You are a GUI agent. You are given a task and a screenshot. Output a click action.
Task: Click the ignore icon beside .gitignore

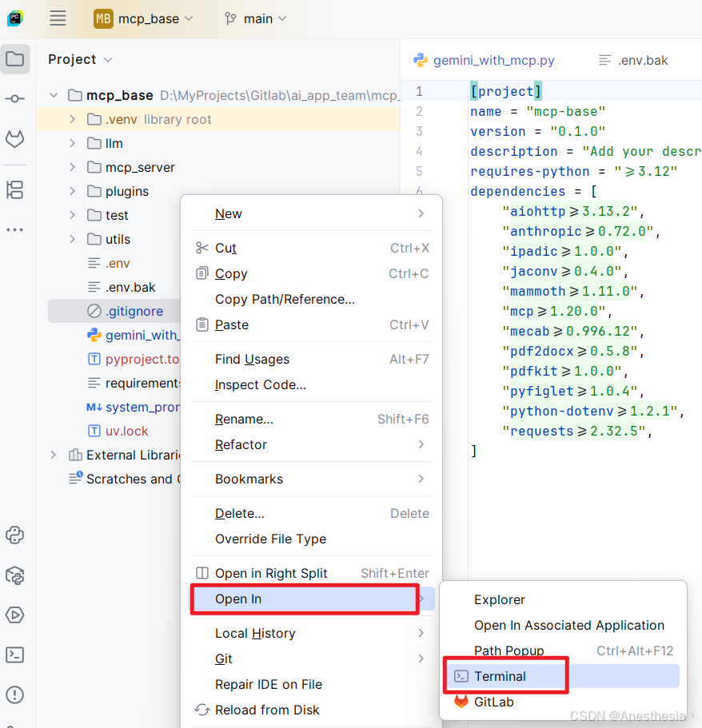(x=94, y=311)
